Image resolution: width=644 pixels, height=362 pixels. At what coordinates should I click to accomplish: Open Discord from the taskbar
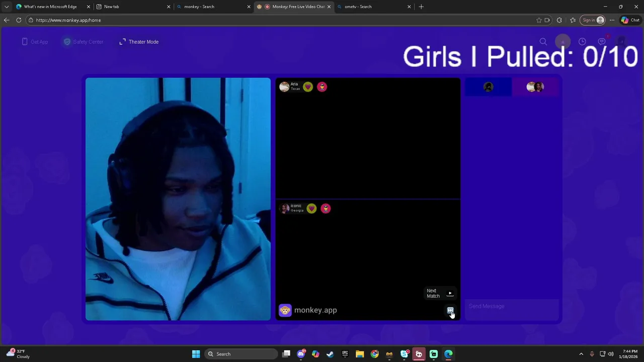click(301, 354)
